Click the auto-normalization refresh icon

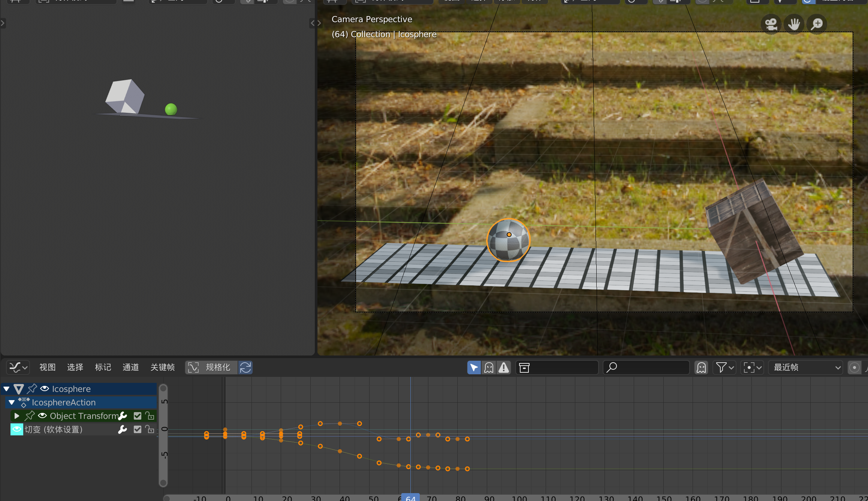coord(245,367)
